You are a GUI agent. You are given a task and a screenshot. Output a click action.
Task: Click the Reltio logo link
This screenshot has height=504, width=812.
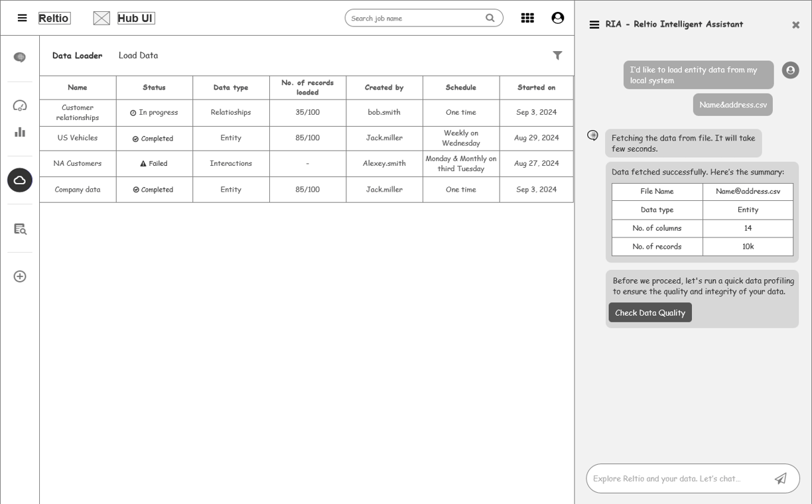tap(54, 18)
